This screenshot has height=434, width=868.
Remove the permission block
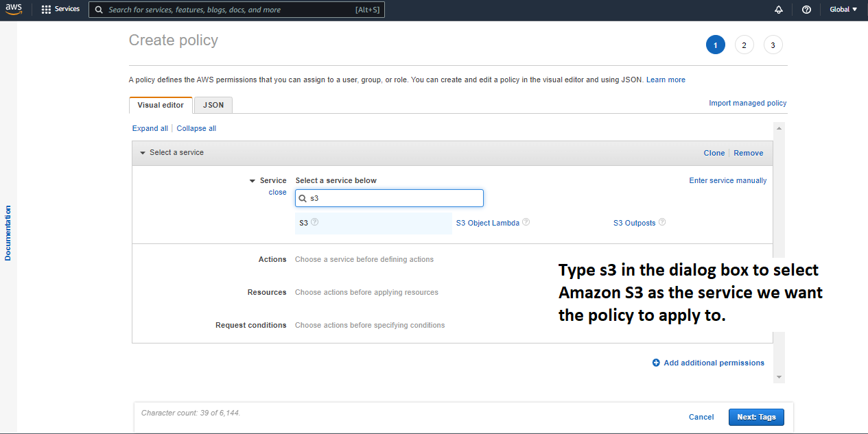(x=749, y=153)
